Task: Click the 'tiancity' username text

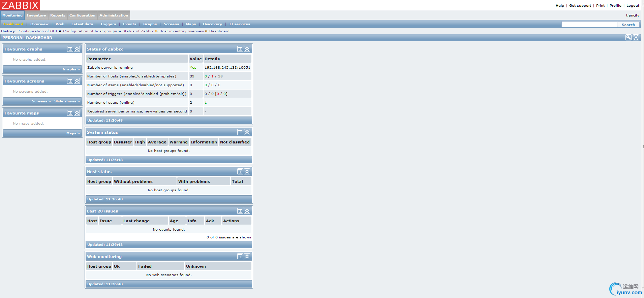Action: [x=633, y=15]
